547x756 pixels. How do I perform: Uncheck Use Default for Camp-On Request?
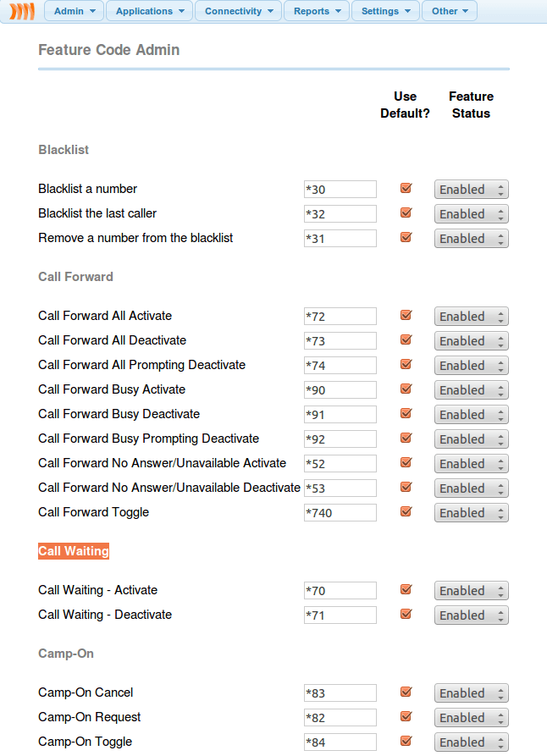point(406,717)
